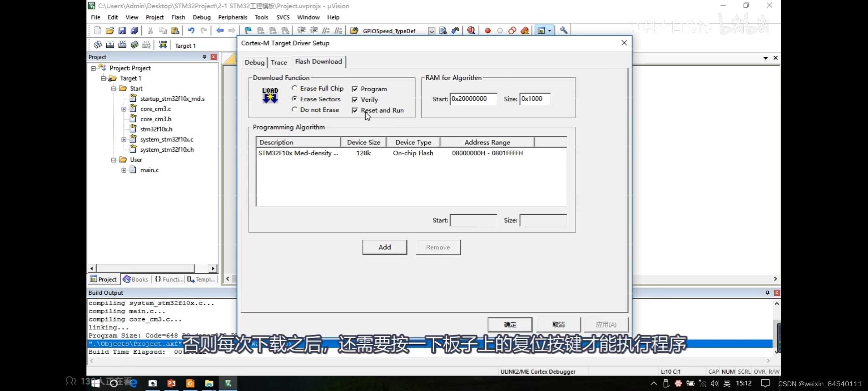Click the Insert breakpoint red dot icon

point(488,31)
